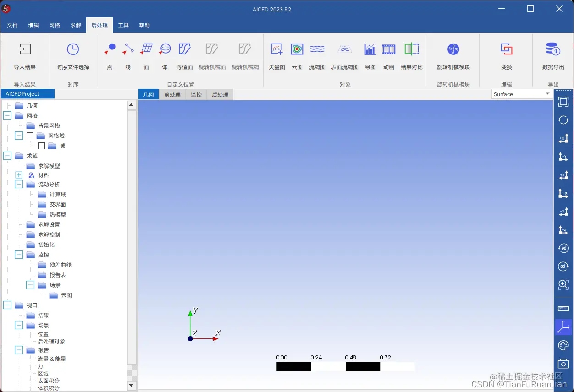Switch to the 后处理 view tab
The image size is (574, 392).
pos(220,95)
